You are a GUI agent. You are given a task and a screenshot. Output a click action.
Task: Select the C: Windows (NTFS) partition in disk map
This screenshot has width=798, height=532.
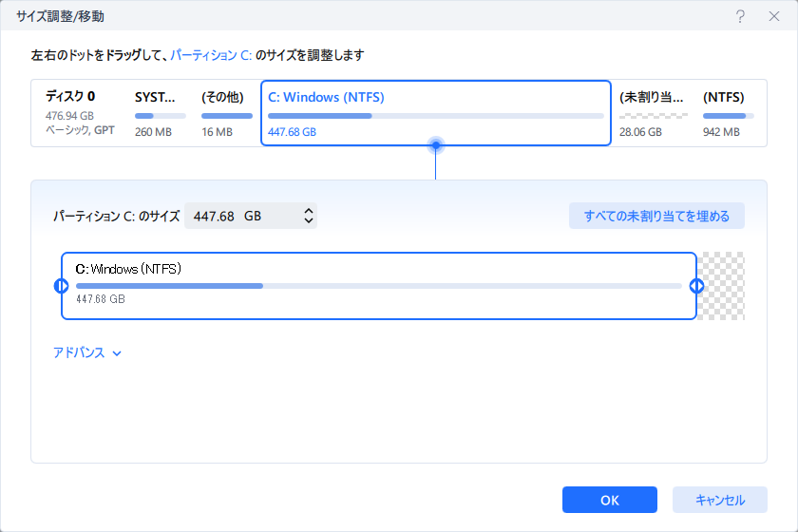pyautogui.click(x=436, y=113)
